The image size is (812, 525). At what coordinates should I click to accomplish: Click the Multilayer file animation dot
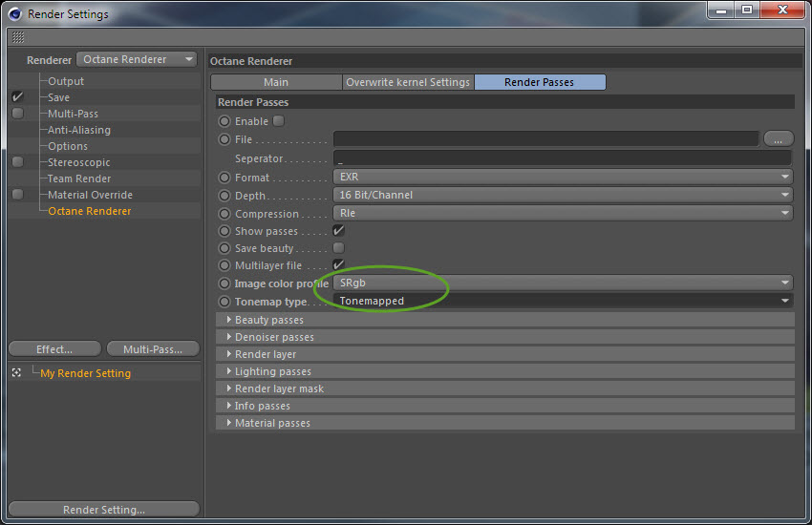[224, 265]
